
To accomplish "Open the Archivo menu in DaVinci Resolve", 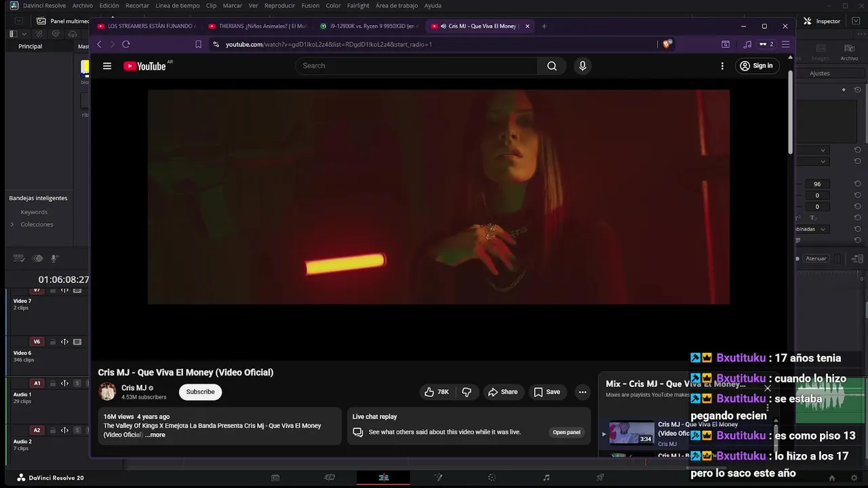I will [83, 5].
